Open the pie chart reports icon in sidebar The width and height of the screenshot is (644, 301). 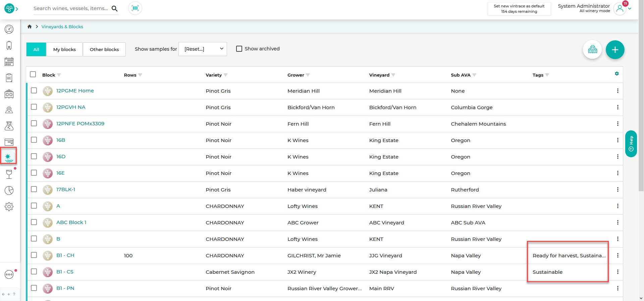click(x=9, y=190)
